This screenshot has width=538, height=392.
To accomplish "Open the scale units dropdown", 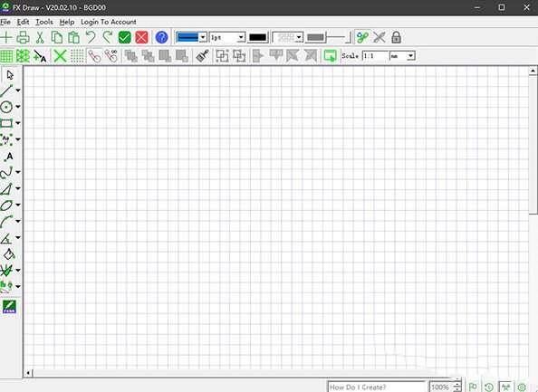I will click(410, 55).
